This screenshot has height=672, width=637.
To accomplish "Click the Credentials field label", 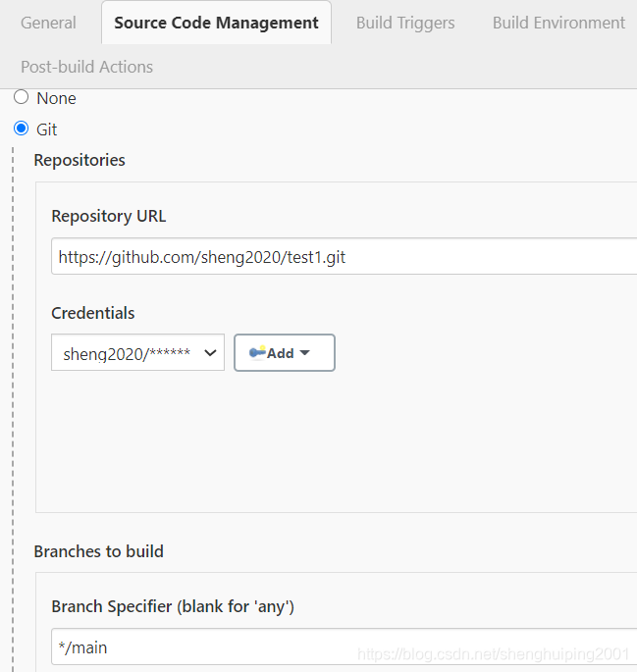I will point(93,313).
